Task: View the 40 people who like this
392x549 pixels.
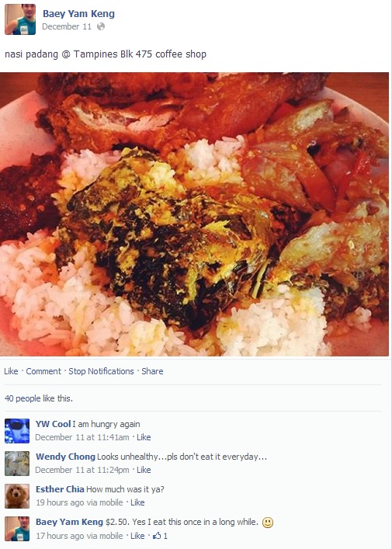Action: pos(39,398)
